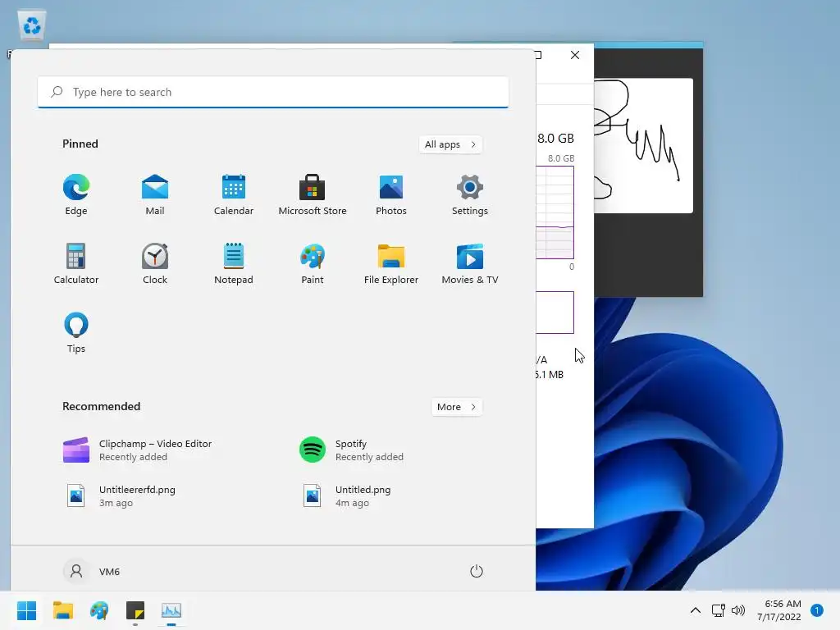
Task: Focus the Type here to search box
Action: (272, 92)
